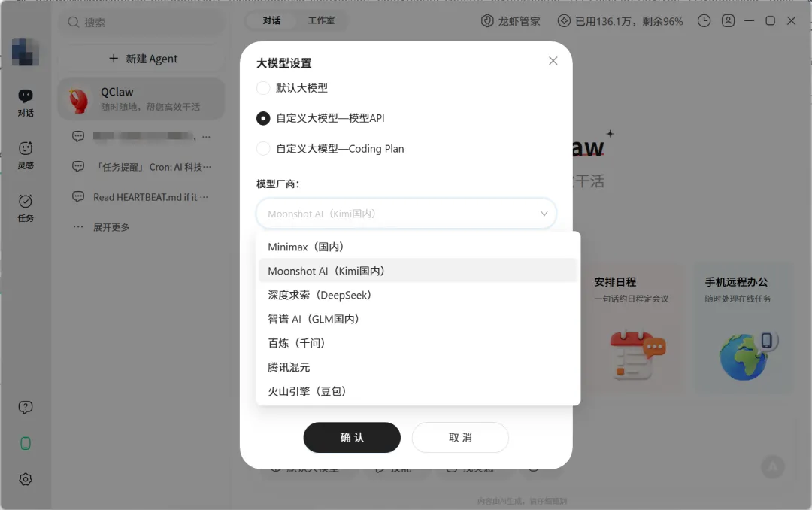Choose 火山引擎（豆包）from the vendor list

coord(418,391)
